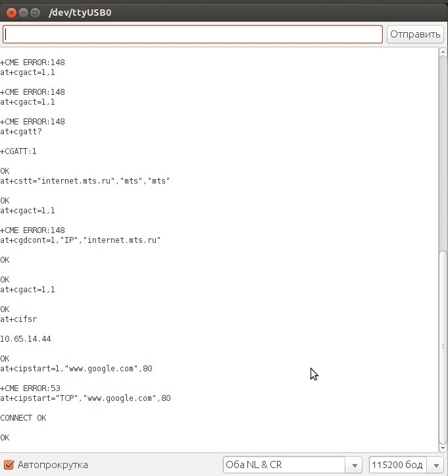
Task: Click the arrow beside 115200 бод
Action: pyautogui.click(x=436, y=465)
